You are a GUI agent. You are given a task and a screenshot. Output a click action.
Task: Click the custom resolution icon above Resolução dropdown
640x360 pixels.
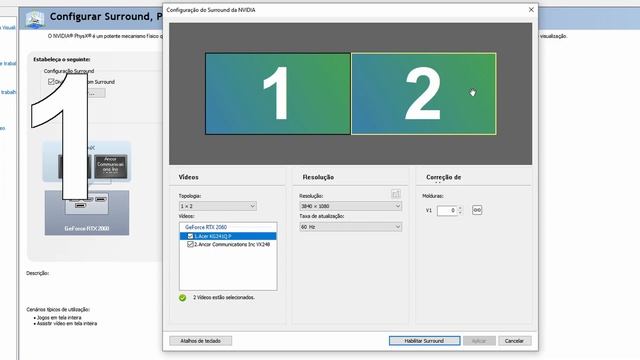(396, 194)
